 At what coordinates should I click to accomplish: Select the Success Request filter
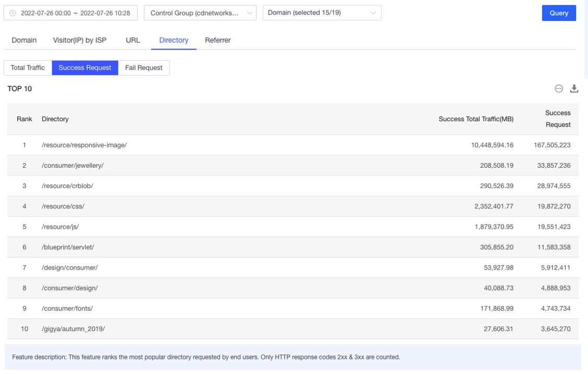[x=85, y=67]
